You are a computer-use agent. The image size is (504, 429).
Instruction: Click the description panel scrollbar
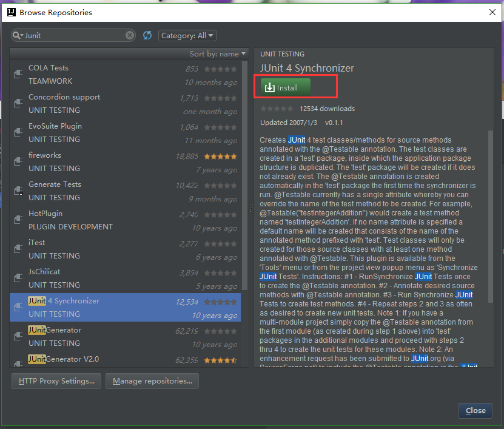[490, 216]
